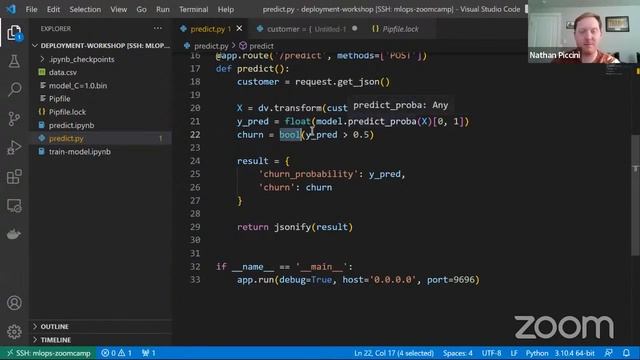Viewport: 640px width, 360px height.
Task: Open the Accounts menu icon
Action: tap(14, 303)
